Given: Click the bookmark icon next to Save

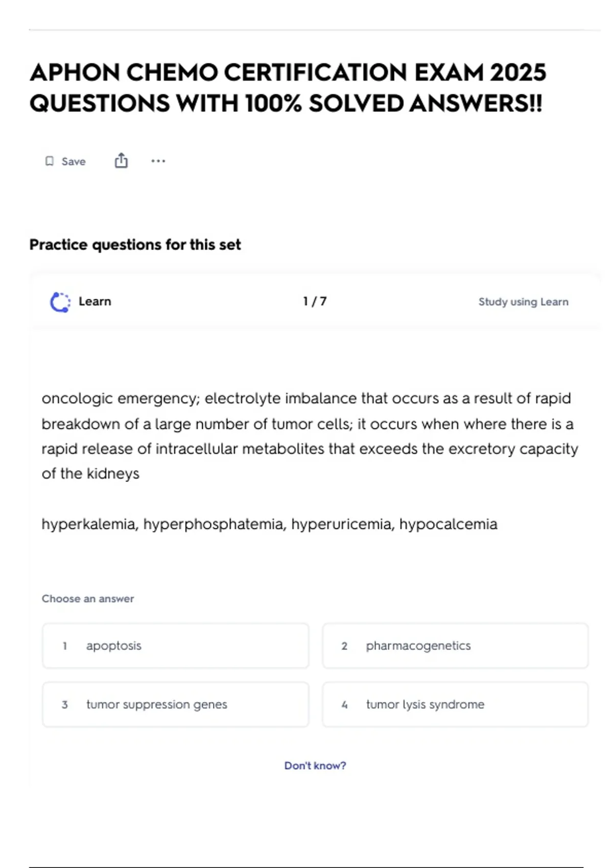Looking at the screenshot, I should pos(50,161).
